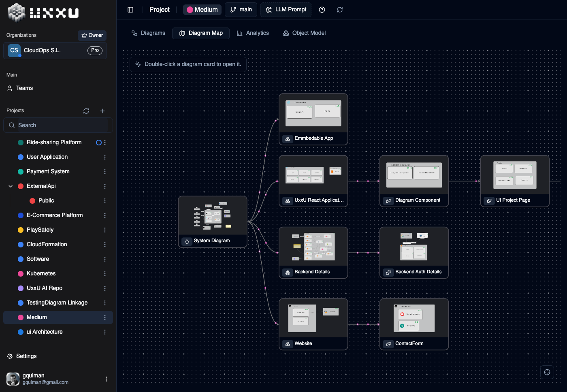Select the CloudFormation project
The width and height of the screenshot is (567, 392).
click(x=58, y=245)
